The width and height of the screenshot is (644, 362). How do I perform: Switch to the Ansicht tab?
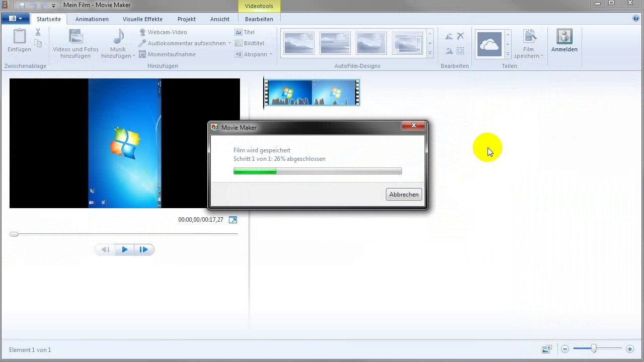pyautogui.click(x=220, y=19)
